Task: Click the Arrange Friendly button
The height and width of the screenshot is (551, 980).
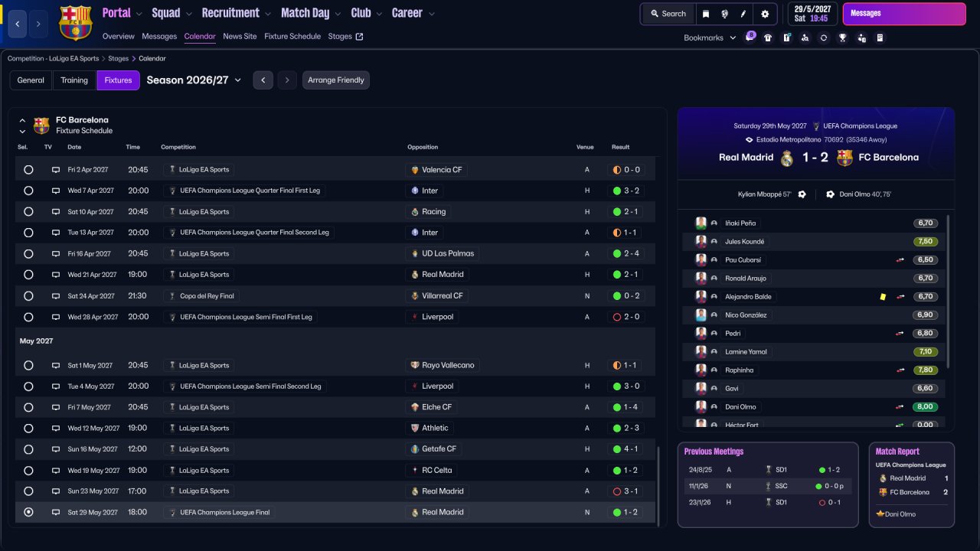Action: [x=336, y=80]
